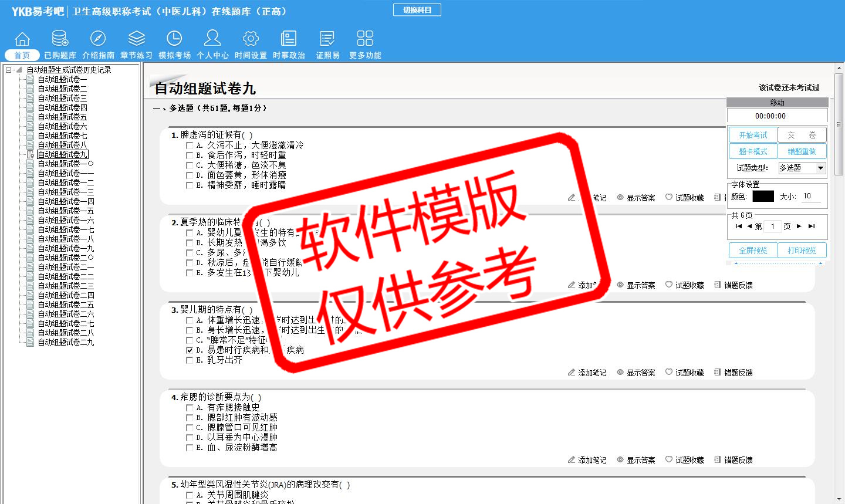Collapse the 自动组题生成试卷历史记录 tree root
This screenshot has height=504, width=845.
click(x=8, y=70)
